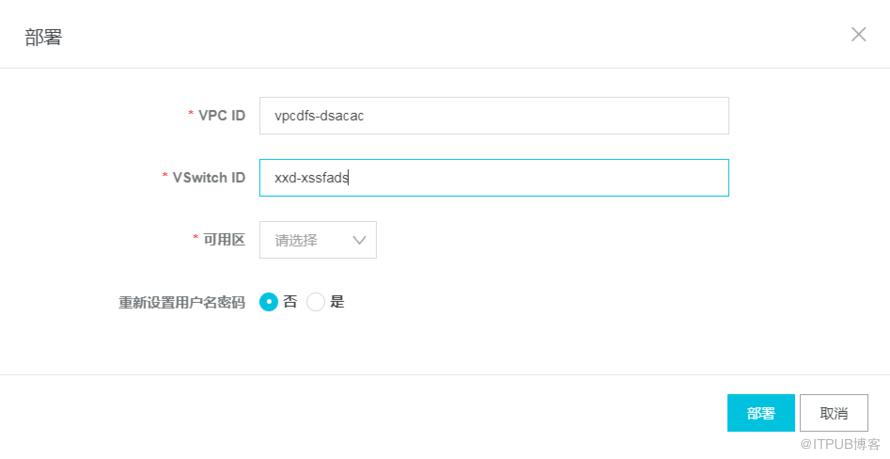The height and width of the screenshot is (459, 890).
Task: Click the blue 部署 button
Action: tap(761, 413)
